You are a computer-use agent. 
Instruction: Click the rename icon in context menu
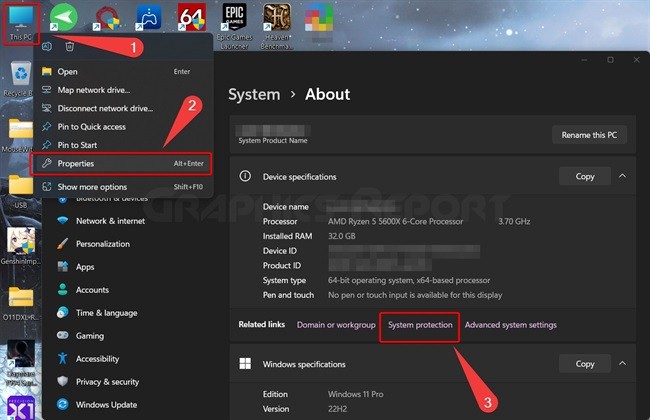pyautogui.click(x=47, y=46)
